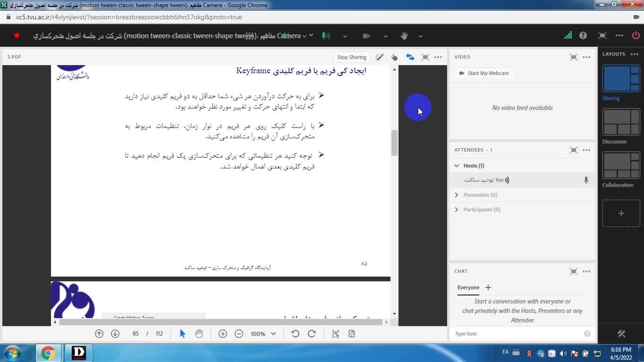The height and width of the screenshot is (362, 644).
Task: Open the draw/annotate pencil tool
Action: [380, 57]
